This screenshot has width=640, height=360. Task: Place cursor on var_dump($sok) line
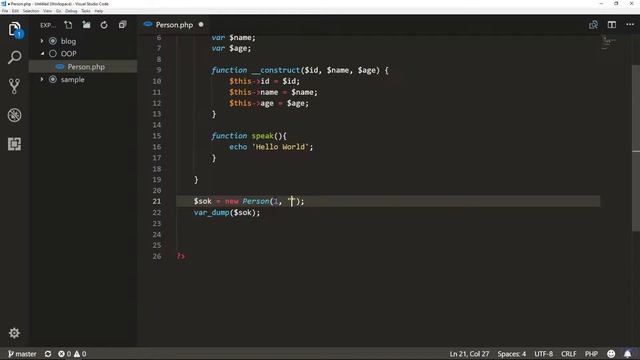227,213
